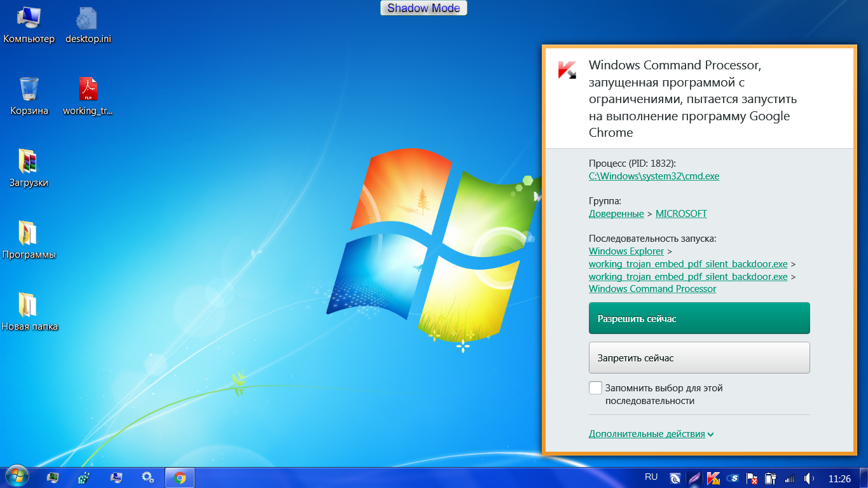Viewport: 868px width, 488px height.
Task: Switch the RU input language indicator
Action: 651,477
